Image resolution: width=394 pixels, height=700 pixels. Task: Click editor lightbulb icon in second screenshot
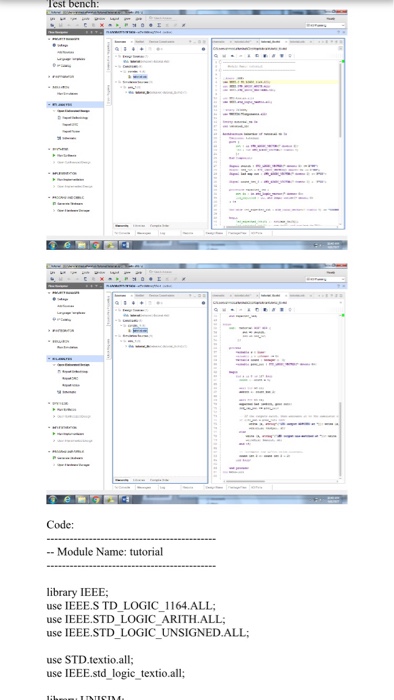[290, 309]
